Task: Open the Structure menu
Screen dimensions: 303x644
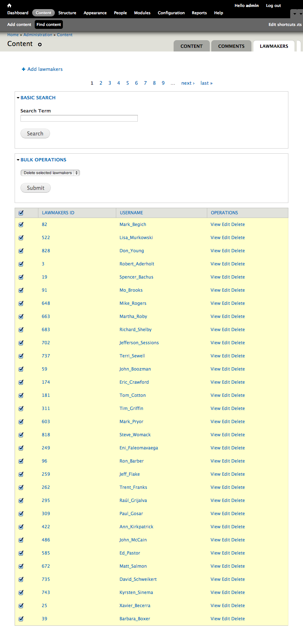Action: click(67, 13)
